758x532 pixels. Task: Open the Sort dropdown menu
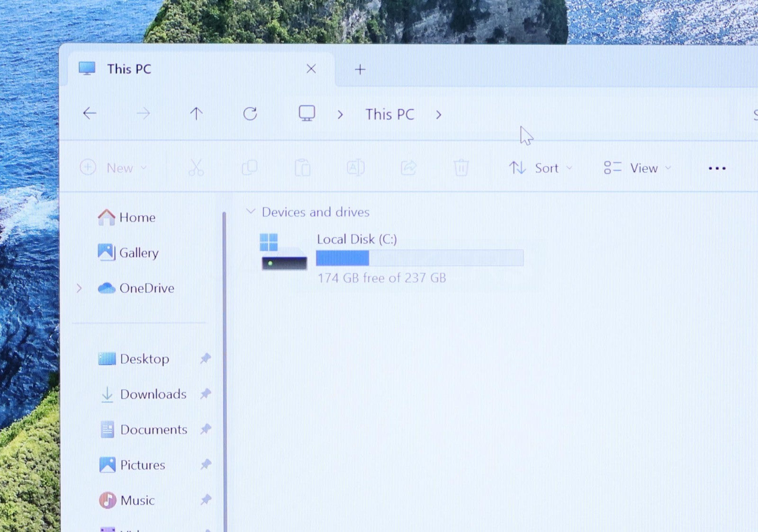541,168
